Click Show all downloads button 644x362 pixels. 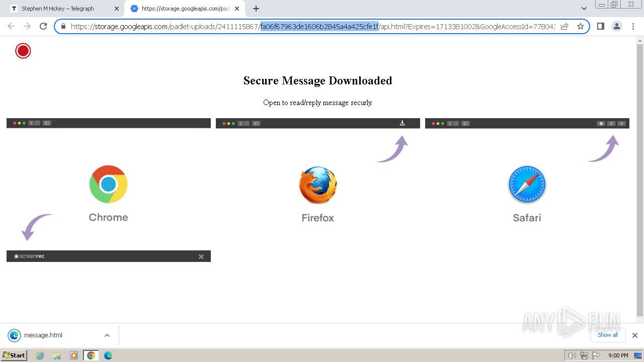[x=608, y=335]
